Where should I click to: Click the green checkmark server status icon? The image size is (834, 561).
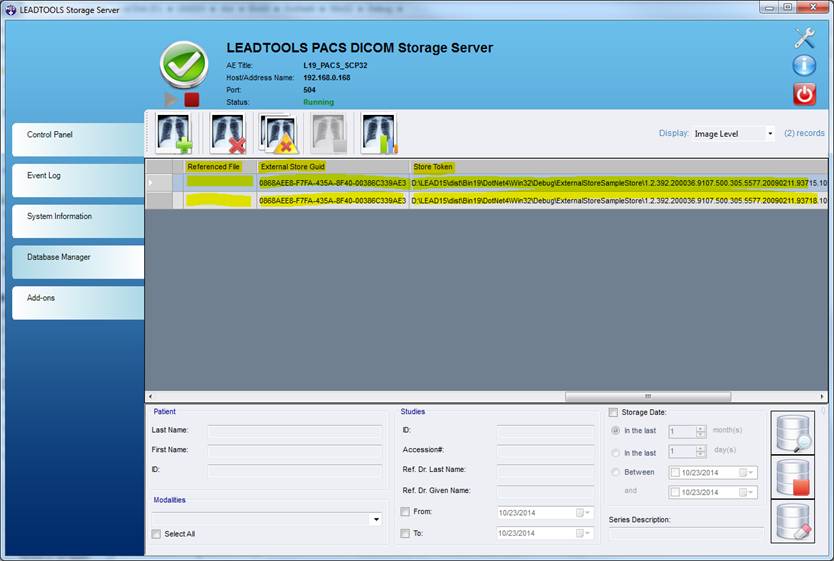(x=184, y=65)
